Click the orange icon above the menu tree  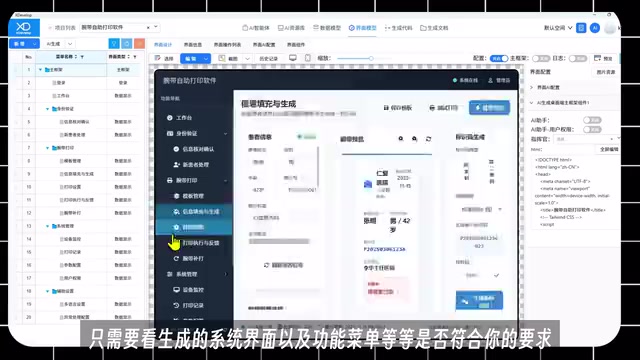[x=140, y=44]
